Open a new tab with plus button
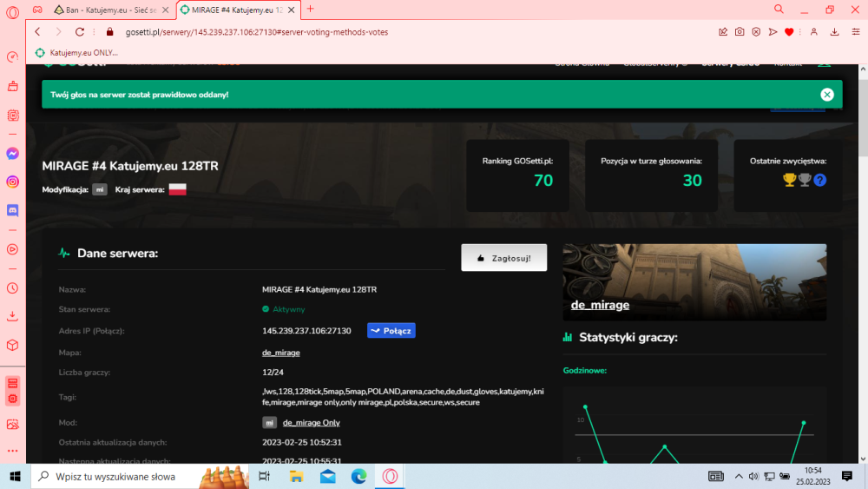The height and width of the screenshot is (489, 868). point(310,9)
